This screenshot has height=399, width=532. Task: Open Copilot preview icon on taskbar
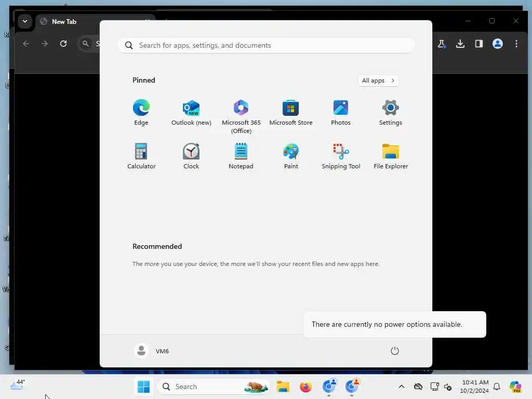pyautogui.click(x=515, y=387)
